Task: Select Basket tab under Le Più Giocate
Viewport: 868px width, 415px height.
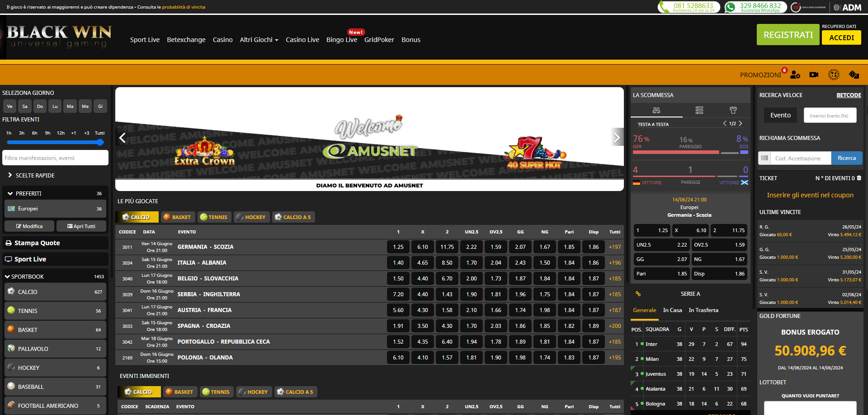Action: point(178,217)
